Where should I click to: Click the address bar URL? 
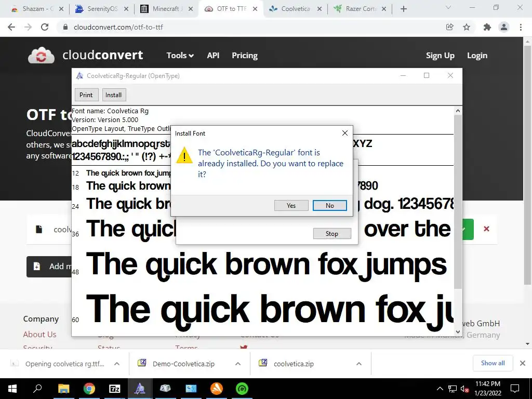pos(118,27)
